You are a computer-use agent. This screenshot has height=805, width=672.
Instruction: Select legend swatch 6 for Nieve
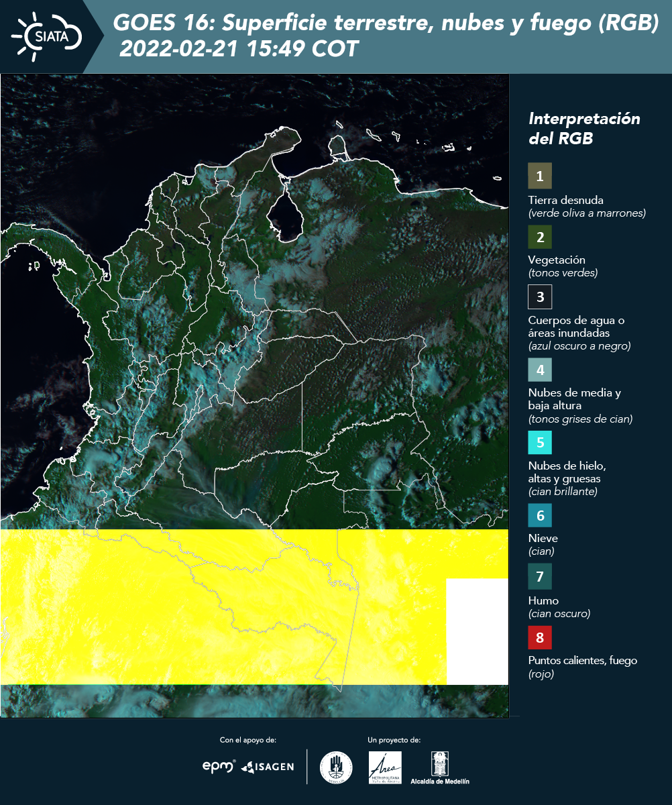540,515
